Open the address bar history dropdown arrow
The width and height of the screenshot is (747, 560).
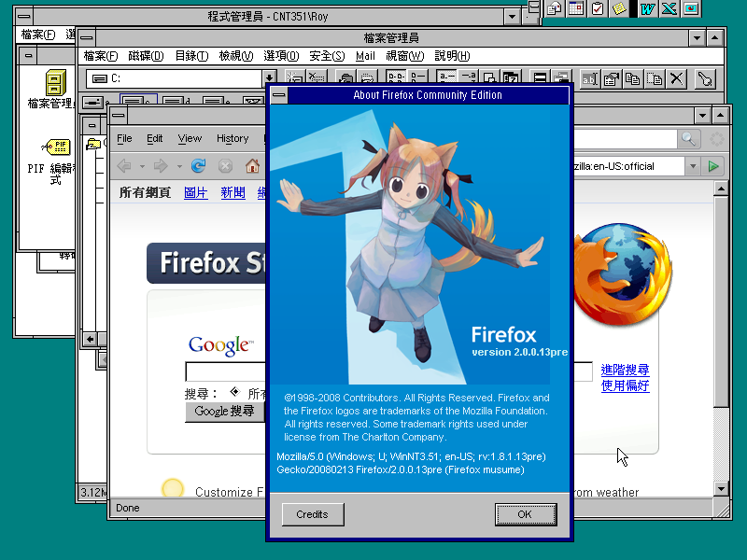tap(692, 166)
